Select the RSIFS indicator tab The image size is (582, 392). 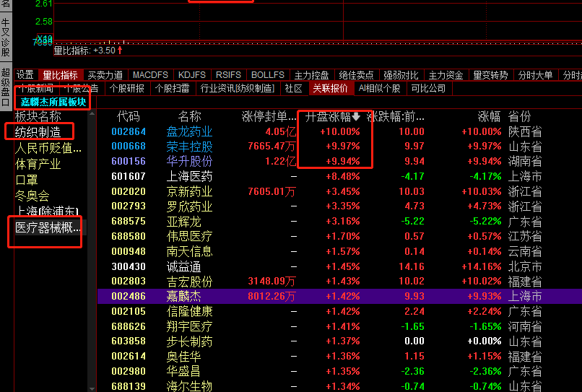tap(228, 75)
